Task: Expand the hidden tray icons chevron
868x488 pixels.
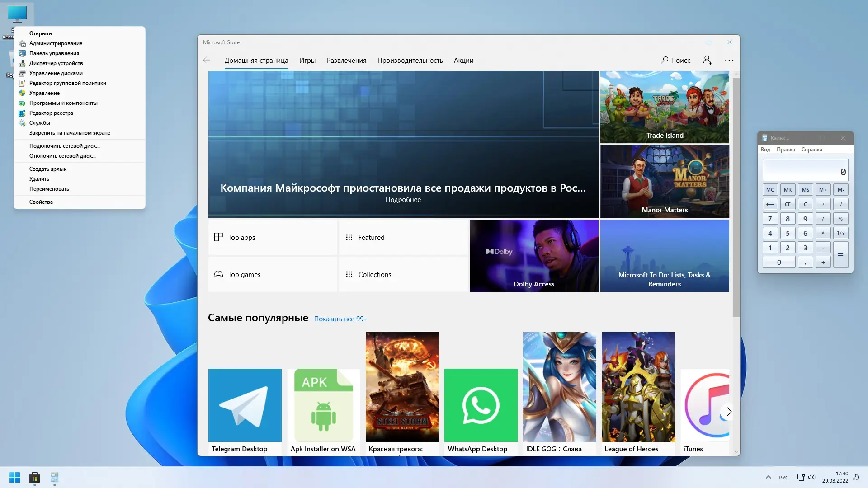Action: pos(768,477)
